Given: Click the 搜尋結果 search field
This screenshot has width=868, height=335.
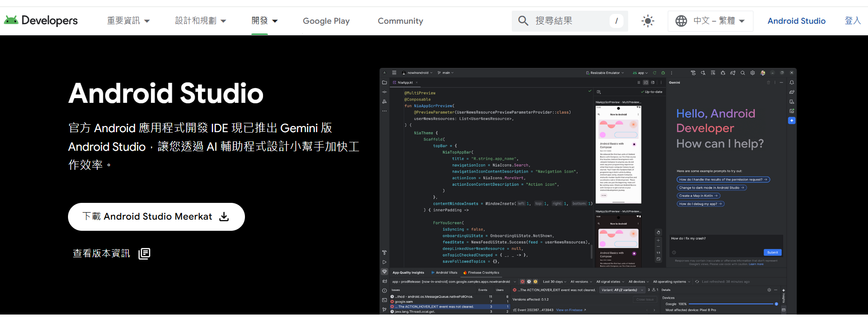Looking at the screenshot, I should click(570, 21).
